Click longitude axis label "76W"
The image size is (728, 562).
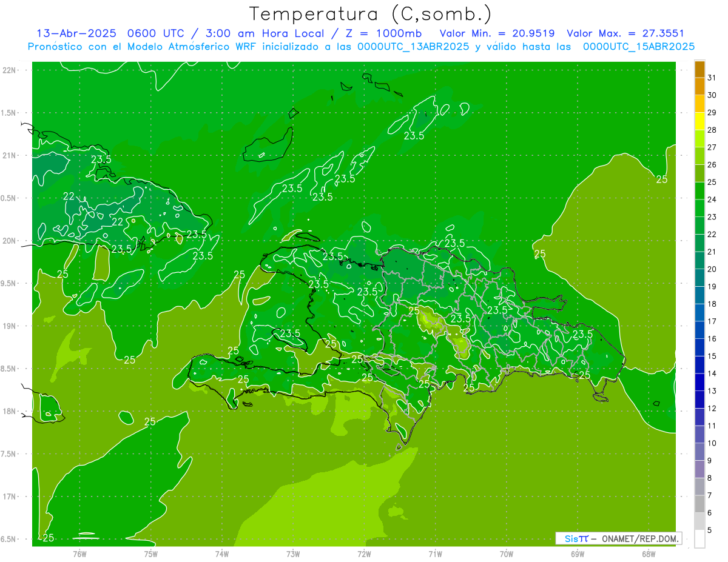point(79,554)
